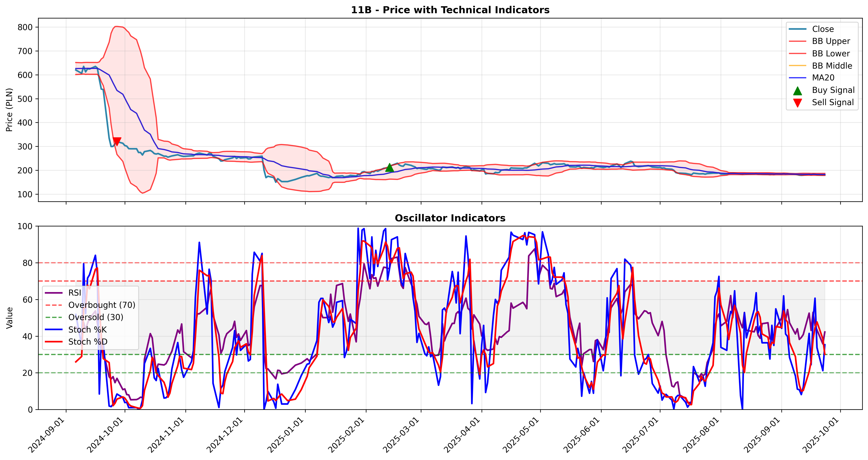
Task: Click the "Price (PLN)" axis label
Action: click(10, 110)
